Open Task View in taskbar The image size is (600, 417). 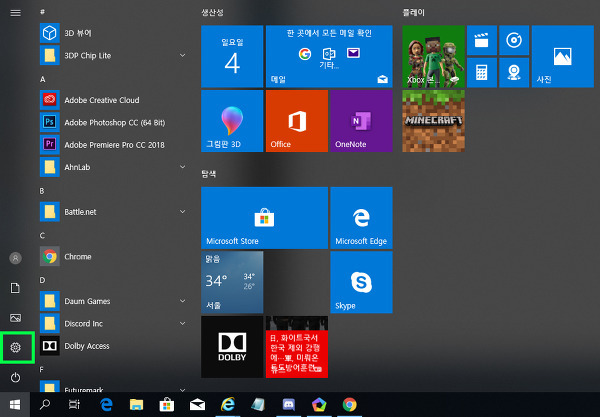[x=75, y=404]
